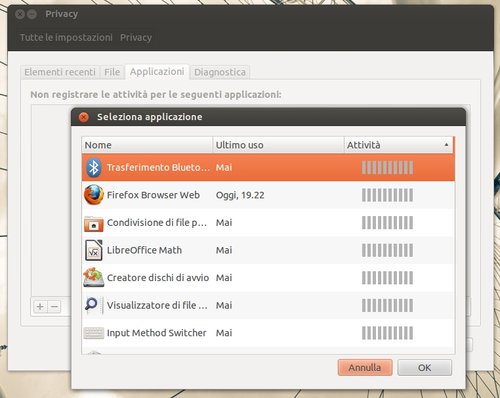
Task: Confirm selection with OK button
Action: 425,367
